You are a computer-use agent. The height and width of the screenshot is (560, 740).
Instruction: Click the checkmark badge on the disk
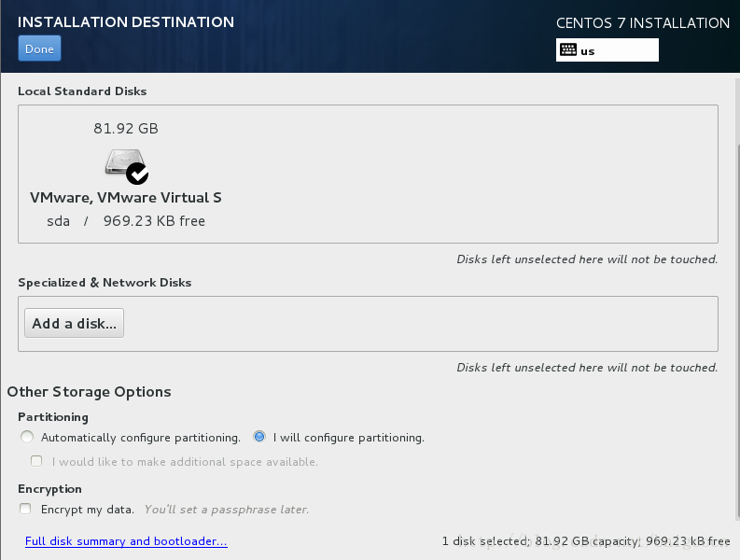[137, 173]
